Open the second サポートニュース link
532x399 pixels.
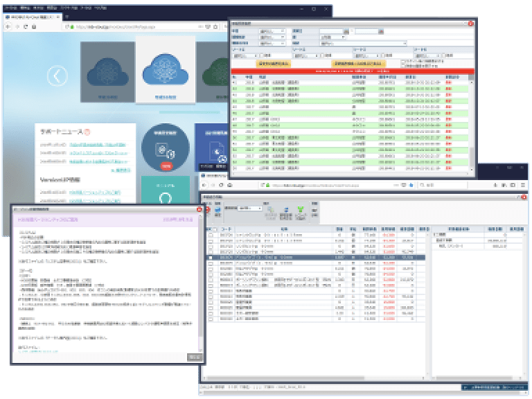tap(98, 153)
